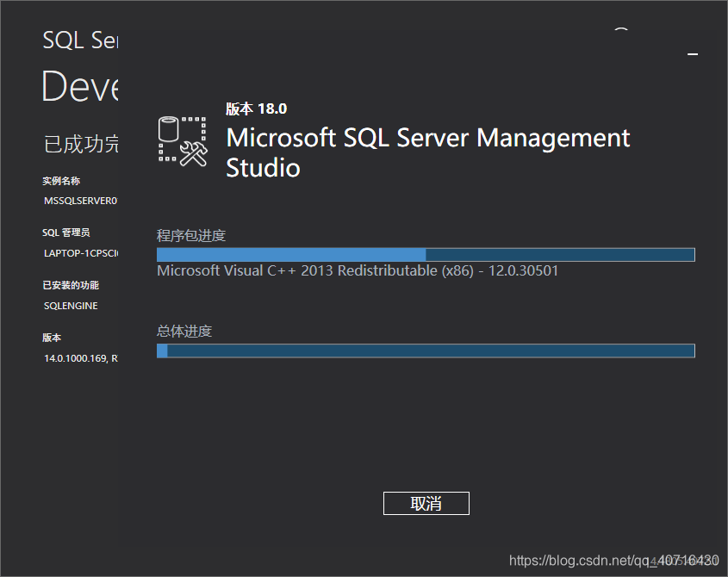Click the '版本 18.0' version label
The height and width of the screenshot is (577, 728).
(256, 109)
